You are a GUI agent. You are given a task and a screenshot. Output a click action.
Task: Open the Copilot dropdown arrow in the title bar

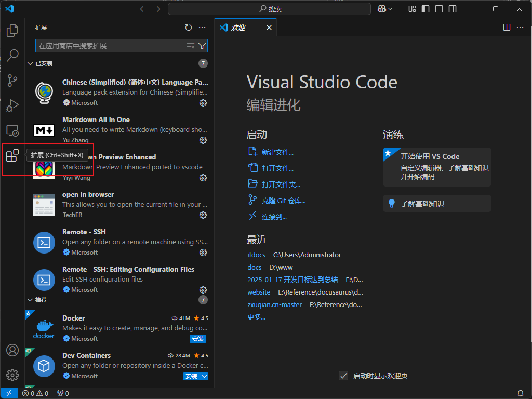(x=390, y=9)
